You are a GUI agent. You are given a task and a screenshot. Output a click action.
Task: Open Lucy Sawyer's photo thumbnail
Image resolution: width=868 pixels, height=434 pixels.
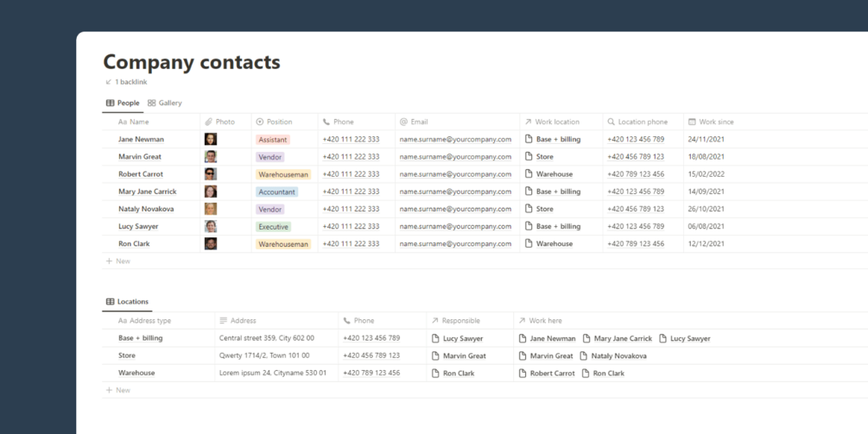pyautogui.click(x=211, y=226)
